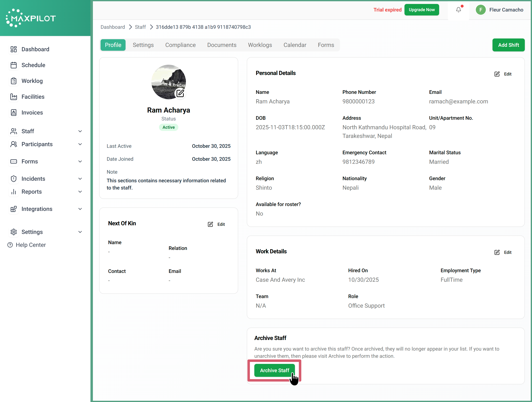This screenshot has height=402, width=532.
Task: Click the Archive Staff button
Action: point(274,370)
